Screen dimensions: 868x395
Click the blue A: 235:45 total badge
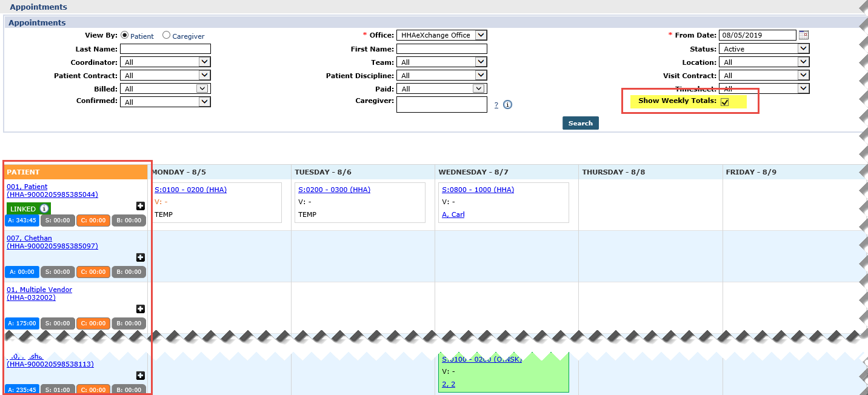point(22,390)
